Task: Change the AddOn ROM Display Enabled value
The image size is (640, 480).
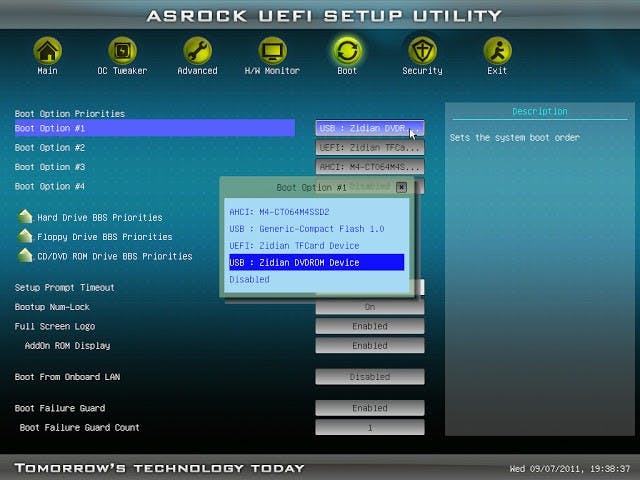Action: pos(370,345)
